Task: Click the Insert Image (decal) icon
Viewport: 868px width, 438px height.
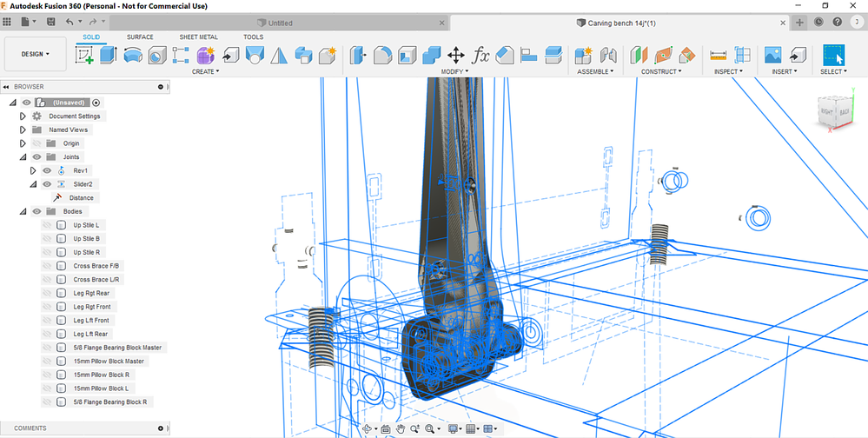Action: coord(772,55)
